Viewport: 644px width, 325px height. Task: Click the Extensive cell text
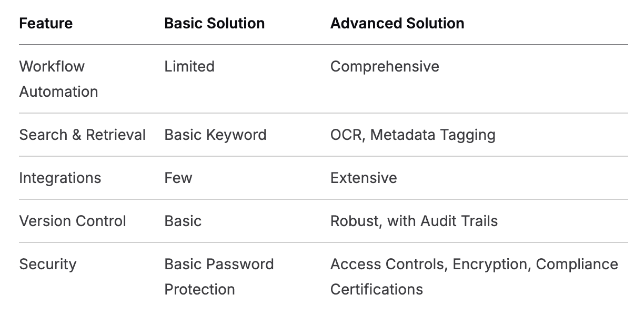(x=363, y=178)
